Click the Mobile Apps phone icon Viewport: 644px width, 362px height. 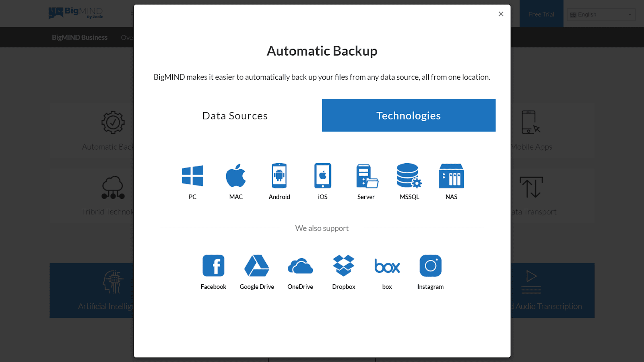tap(530, 122)
